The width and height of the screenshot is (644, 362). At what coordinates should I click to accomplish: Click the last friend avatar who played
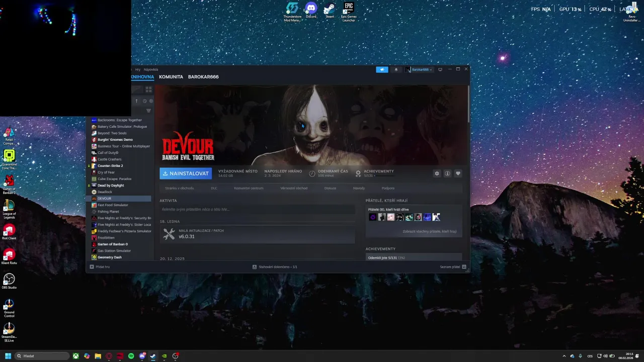(x=436, y=217)
